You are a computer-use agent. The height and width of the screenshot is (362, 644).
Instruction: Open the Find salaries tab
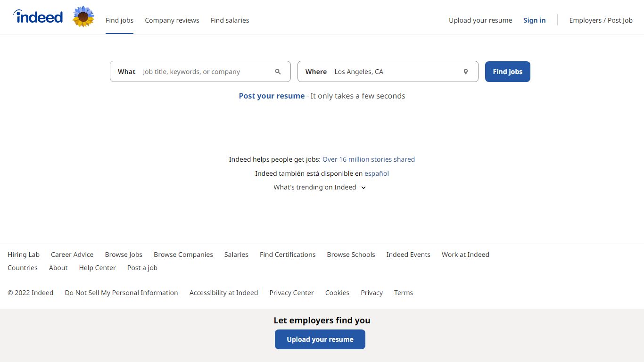(x=230, y=20)
